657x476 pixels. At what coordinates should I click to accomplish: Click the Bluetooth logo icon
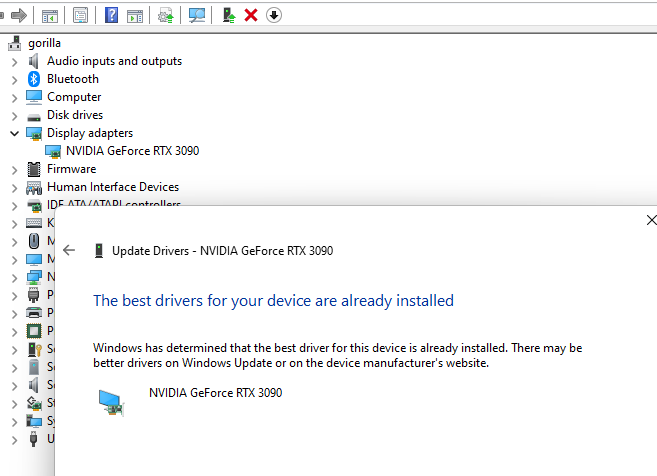(34, 79)
